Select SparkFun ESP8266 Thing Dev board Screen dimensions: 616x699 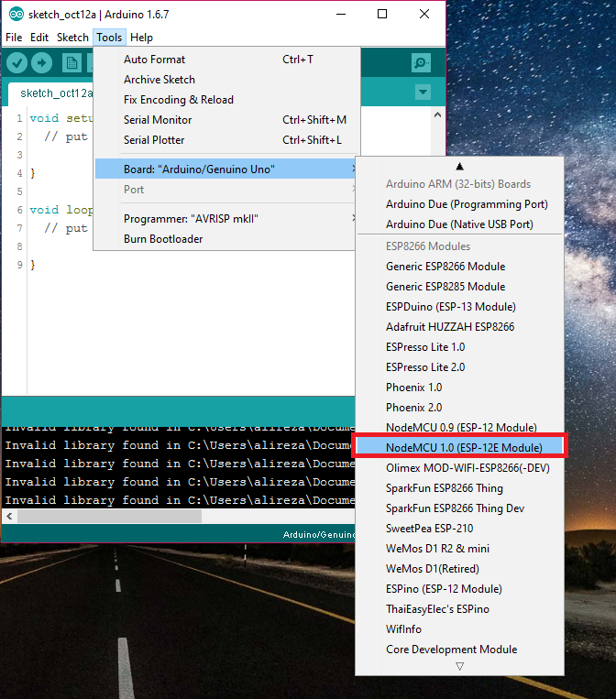pos(459,508)
